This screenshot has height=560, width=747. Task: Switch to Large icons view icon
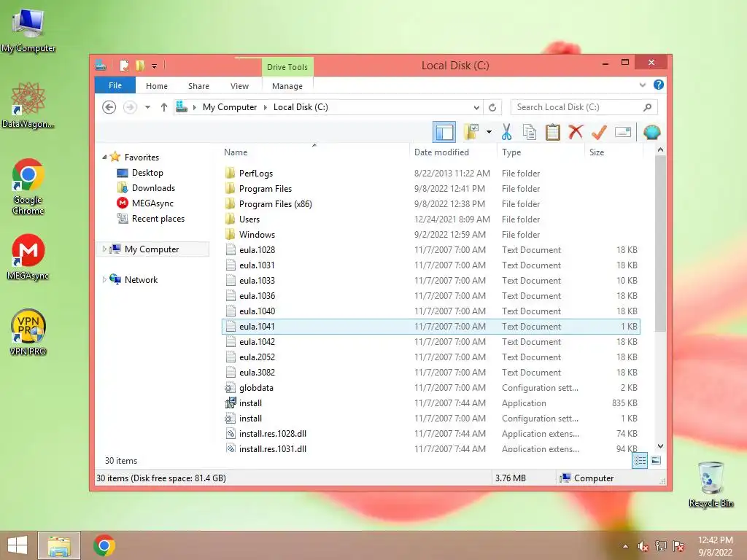[656, 461]
